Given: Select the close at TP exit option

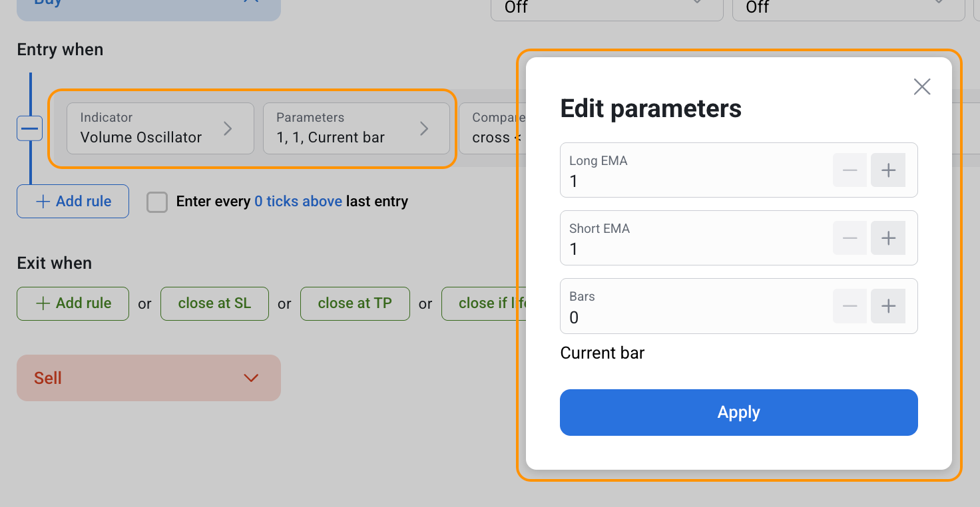Looking at the screenshot, I should point(355,303).
